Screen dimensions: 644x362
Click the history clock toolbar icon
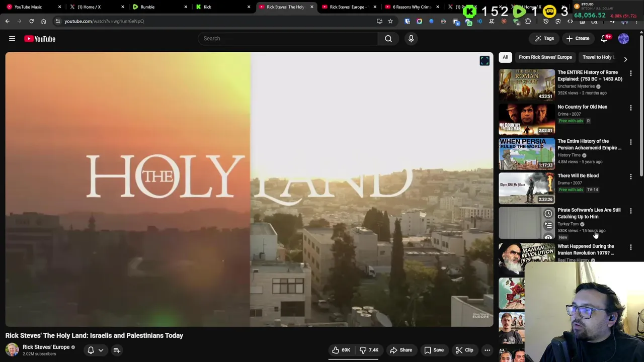(546, 21)
